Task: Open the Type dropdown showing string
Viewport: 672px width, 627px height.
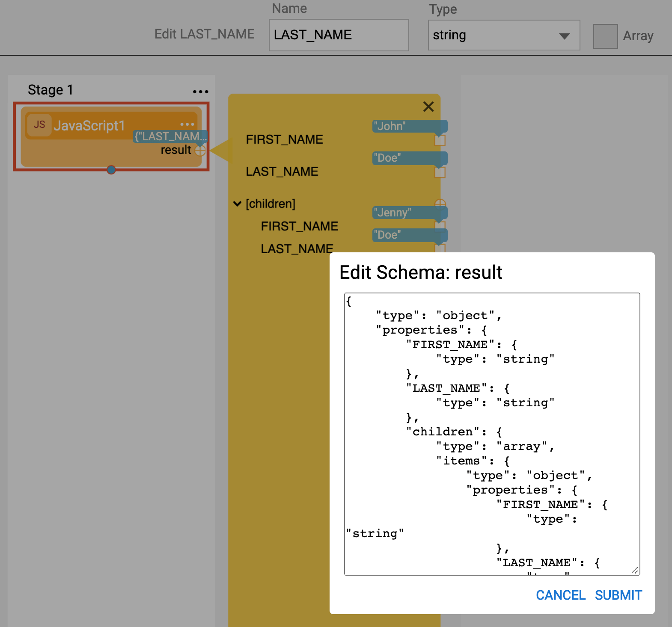Action: (x=504, y=35)
